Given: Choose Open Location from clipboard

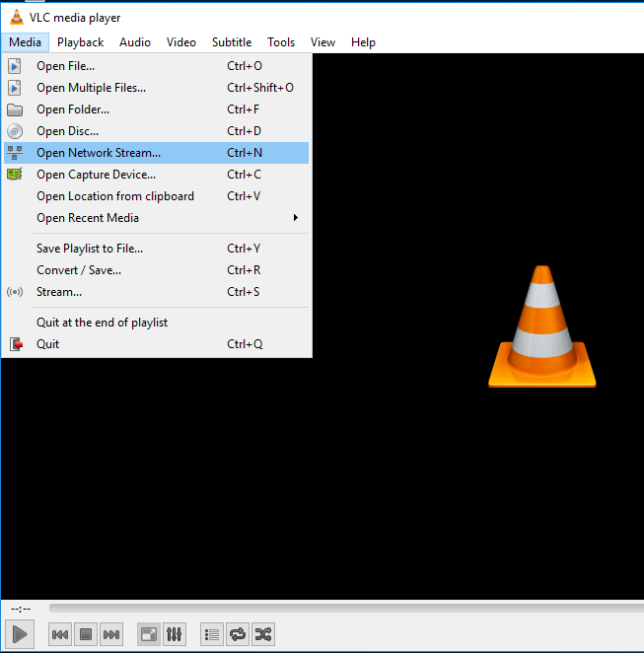Looking at the screenshot, I should [x=156, y=196].
